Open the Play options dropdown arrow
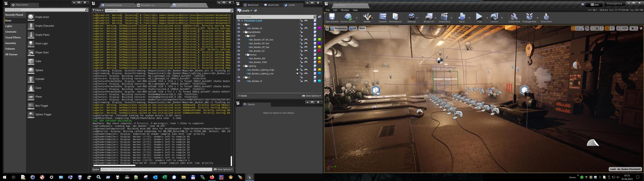This screenshot has height=181, width=644. pyautogui.click(x=487, y=18)
